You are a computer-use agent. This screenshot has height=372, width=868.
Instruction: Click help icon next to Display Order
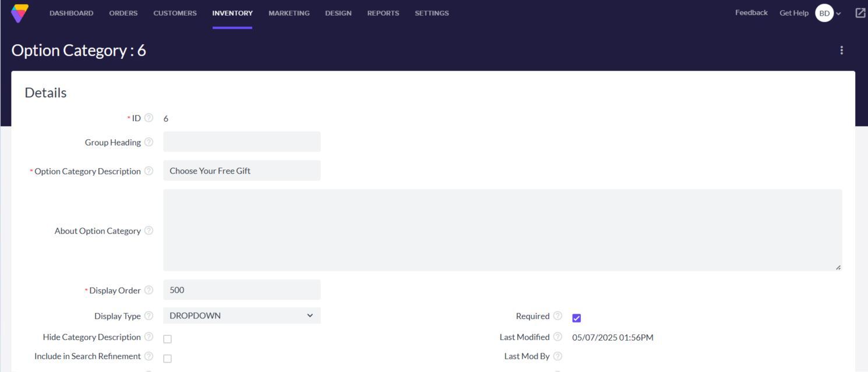coord(149,290)
